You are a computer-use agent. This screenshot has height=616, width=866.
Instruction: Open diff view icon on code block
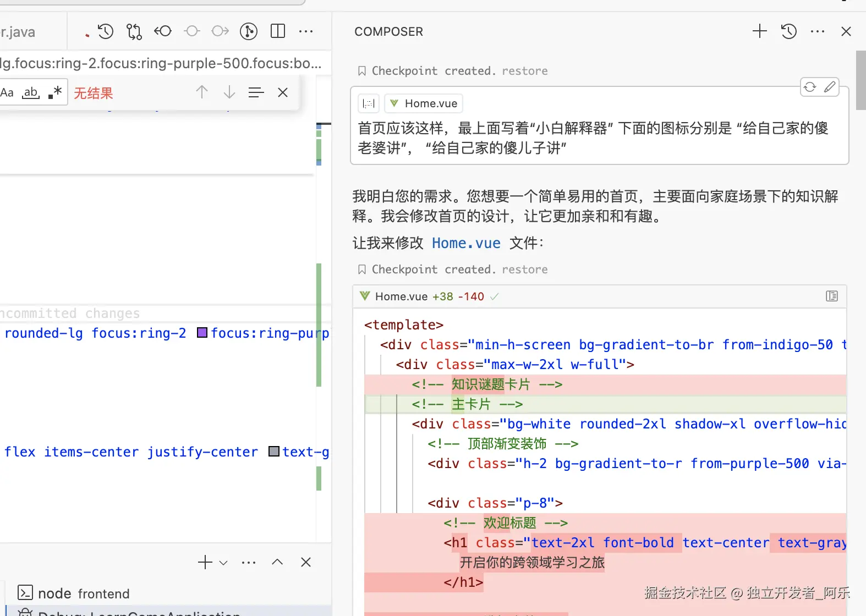click(x=832, y=296)
